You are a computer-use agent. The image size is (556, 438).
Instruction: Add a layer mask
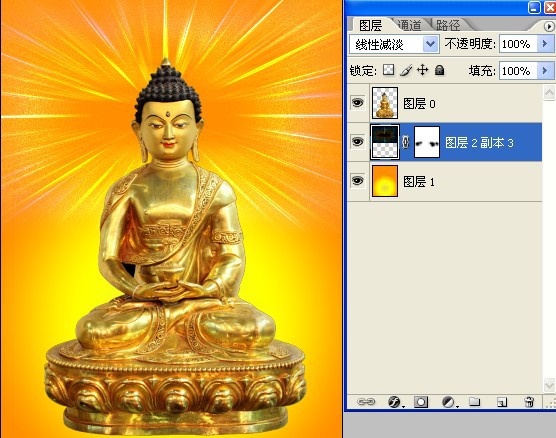[421, 402]
